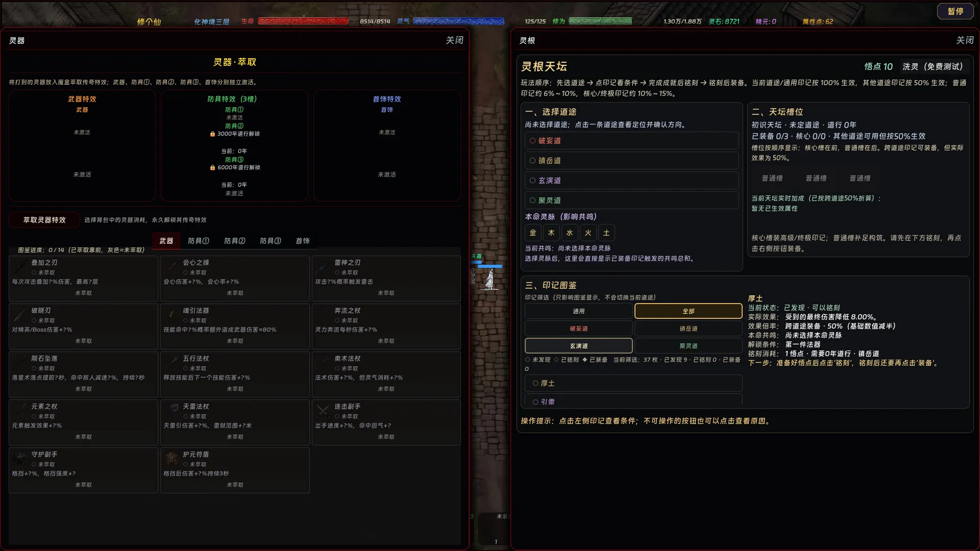The width and height of the screenshot is (980, 551).
Task: Filter seals by 通用
Action: click(x=579, y=311)
